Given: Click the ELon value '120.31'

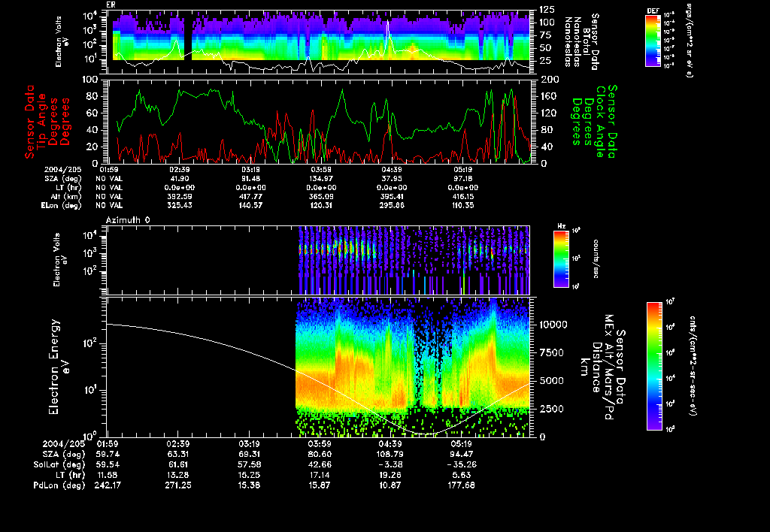Looking at the screenshot, I should (321, 206).
